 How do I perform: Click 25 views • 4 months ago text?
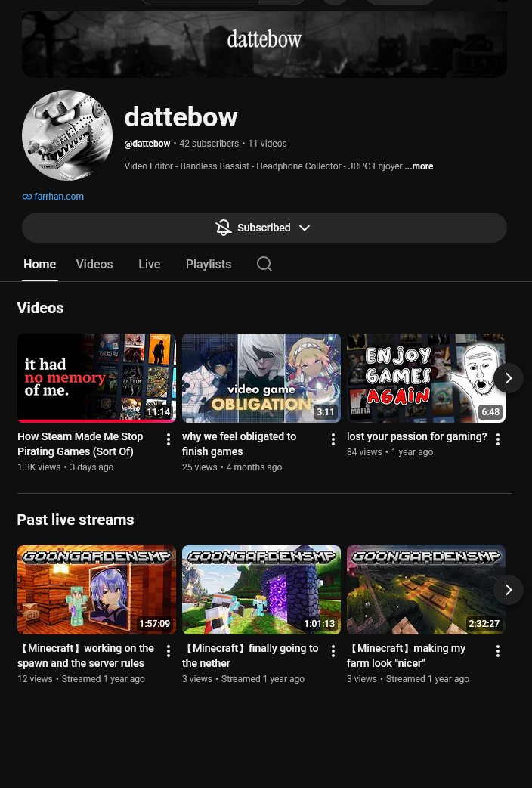231,467
